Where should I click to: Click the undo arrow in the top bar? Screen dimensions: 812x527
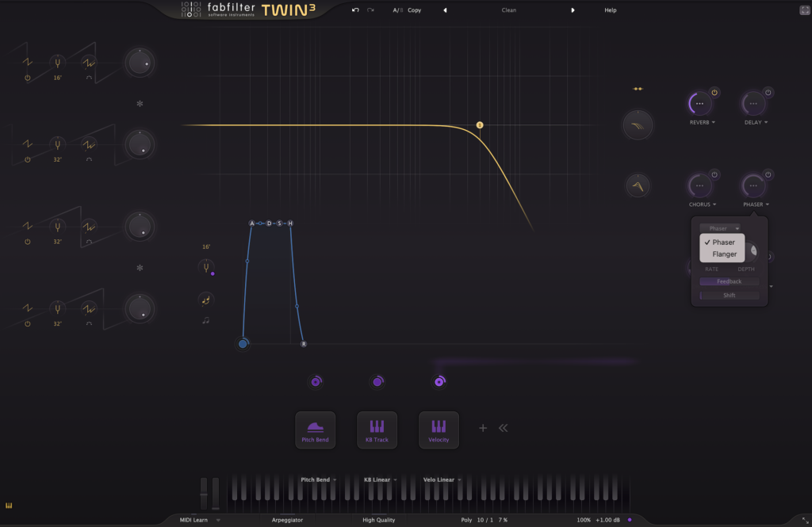[356, 10]
